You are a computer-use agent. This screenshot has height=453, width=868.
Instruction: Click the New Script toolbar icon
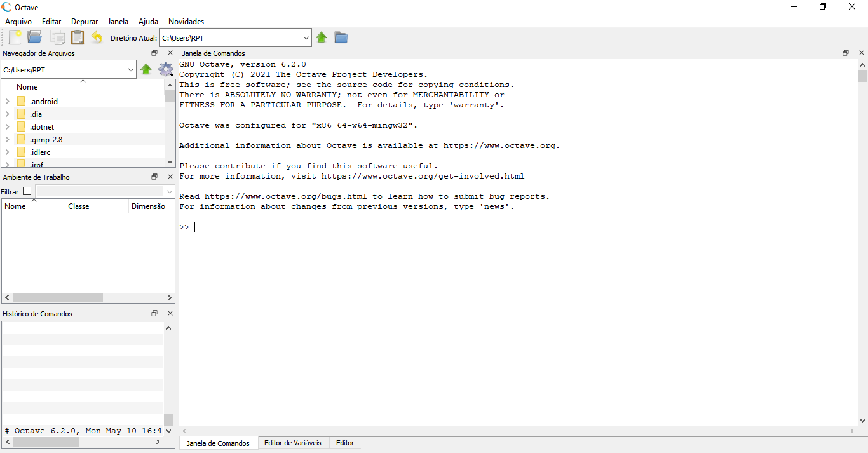coord(15,37)
